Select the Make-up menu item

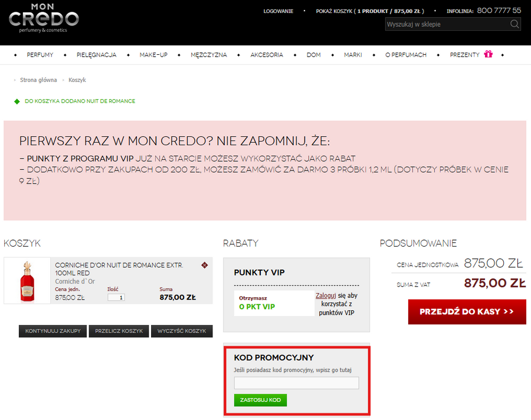coord(153,55)
